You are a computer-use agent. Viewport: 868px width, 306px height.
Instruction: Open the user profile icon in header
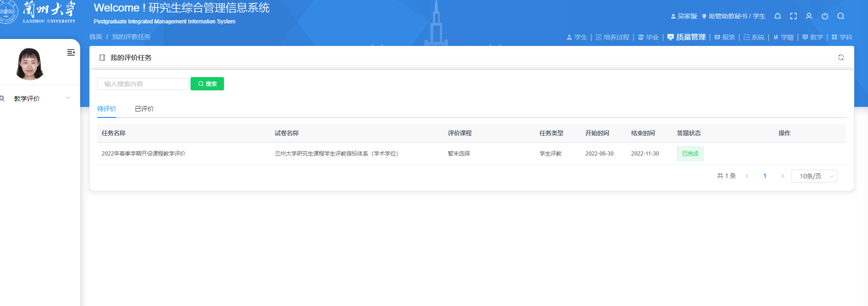(x=809, y=16)
